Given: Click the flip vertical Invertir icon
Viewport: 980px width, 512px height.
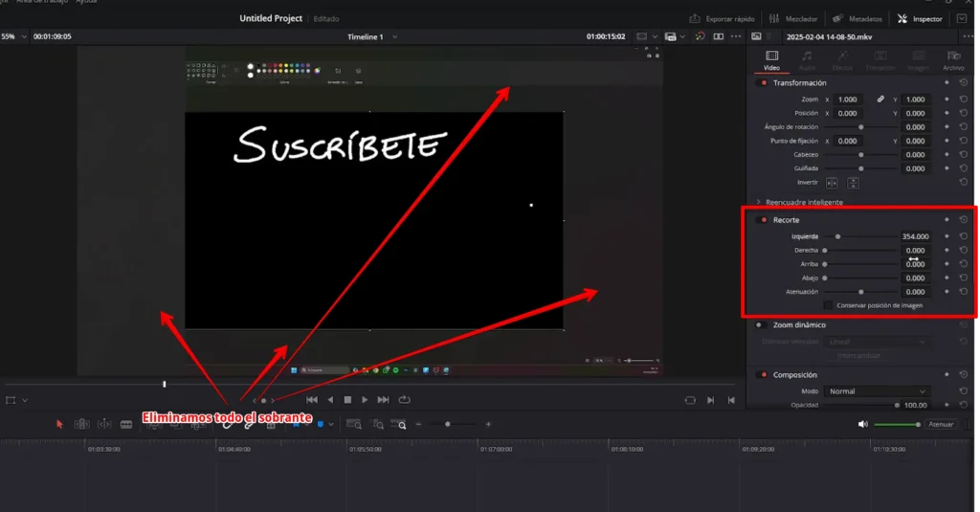Looking at the screenshot, I should [x=853, y=183].
